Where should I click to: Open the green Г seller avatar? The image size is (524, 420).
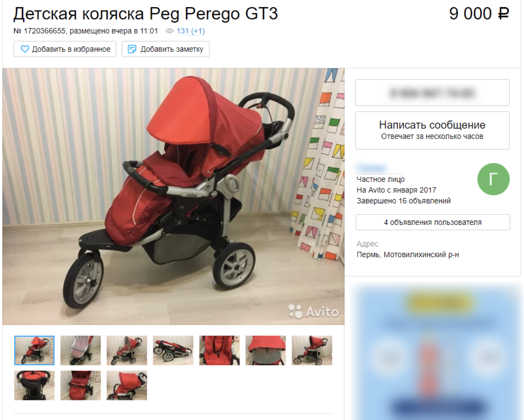493,179
